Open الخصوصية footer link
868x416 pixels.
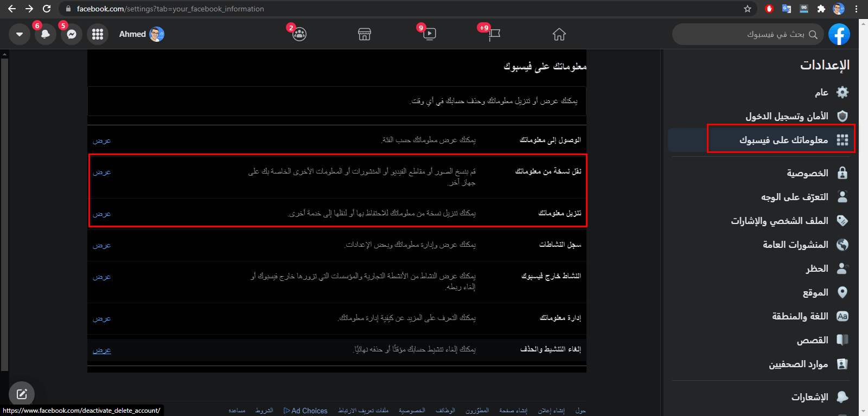point(412,411)
